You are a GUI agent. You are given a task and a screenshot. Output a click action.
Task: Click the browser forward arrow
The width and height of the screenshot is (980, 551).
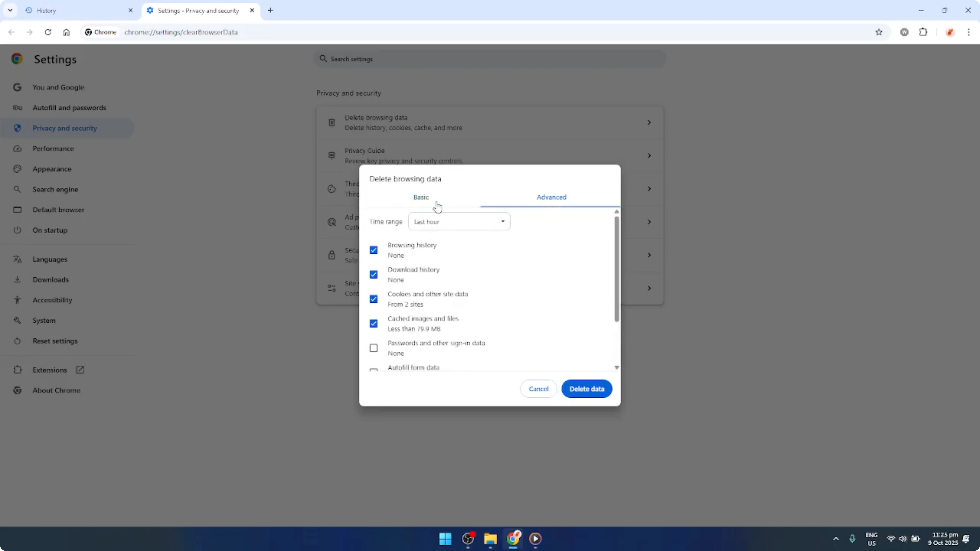pos(30,32)
